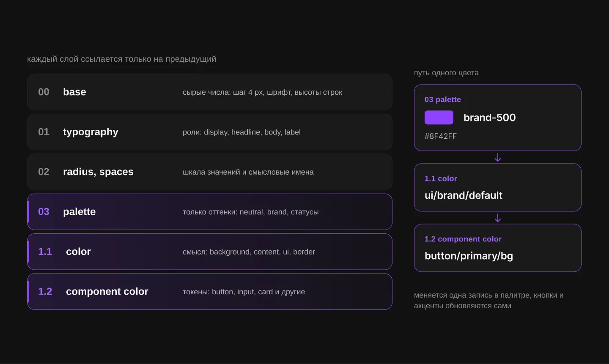Click the description "роли: display, headline, body, label"

tap(241, 132)
